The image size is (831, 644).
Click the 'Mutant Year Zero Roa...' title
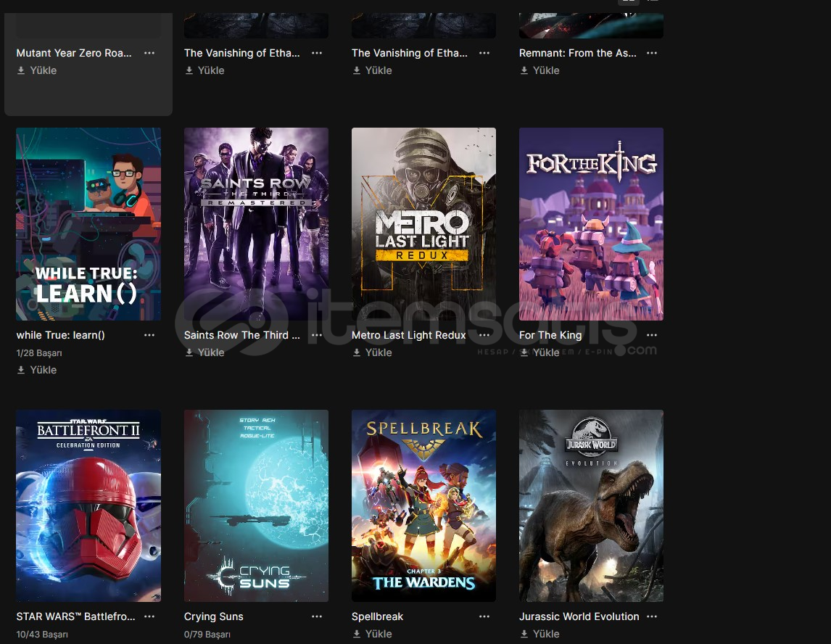pos(74,53)
